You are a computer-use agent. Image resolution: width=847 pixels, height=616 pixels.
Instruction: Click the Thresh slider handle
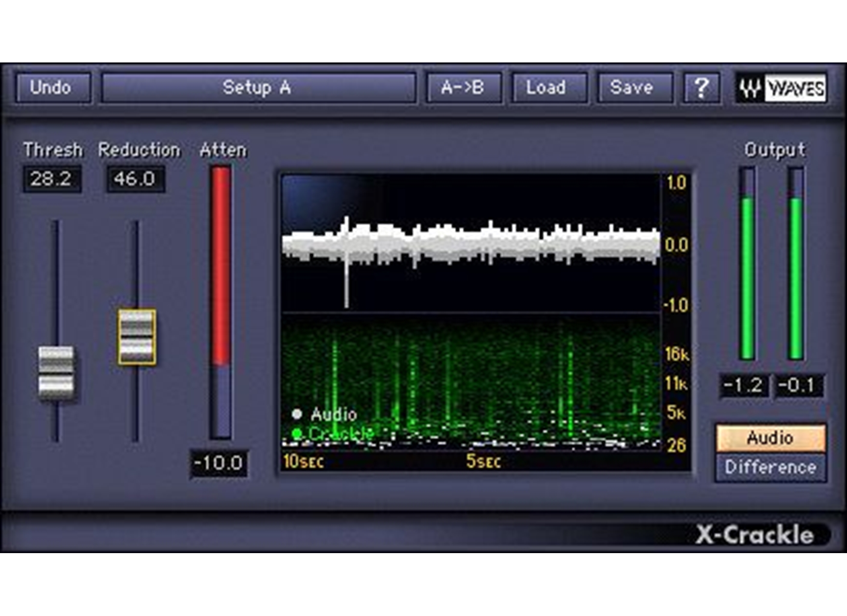click(x=56, y=373)
